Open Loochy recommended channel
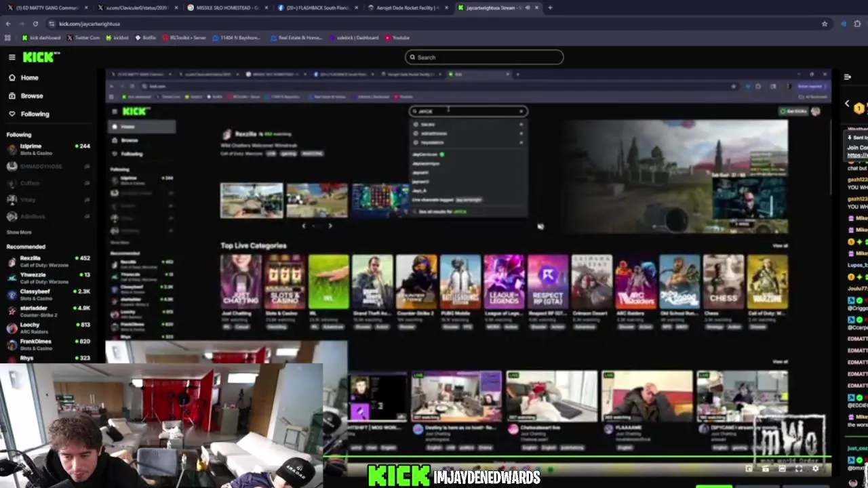 click(x=47, y=328)
